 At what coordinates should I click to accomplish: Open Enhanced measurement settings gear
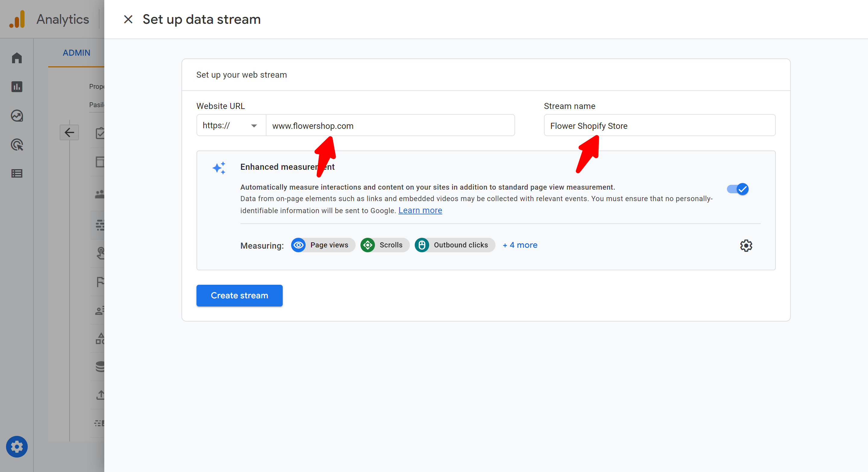(x=746, y=245)
